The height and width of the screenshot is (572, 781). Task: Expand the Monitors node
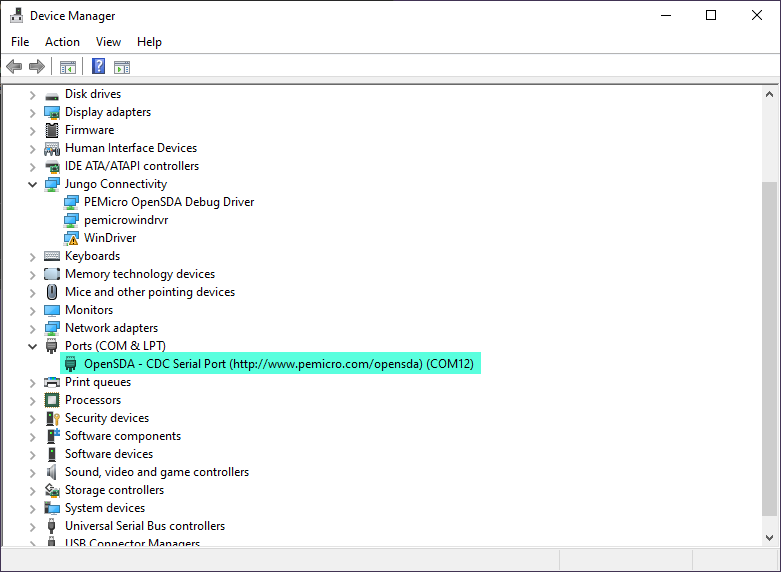coord(32,310)
